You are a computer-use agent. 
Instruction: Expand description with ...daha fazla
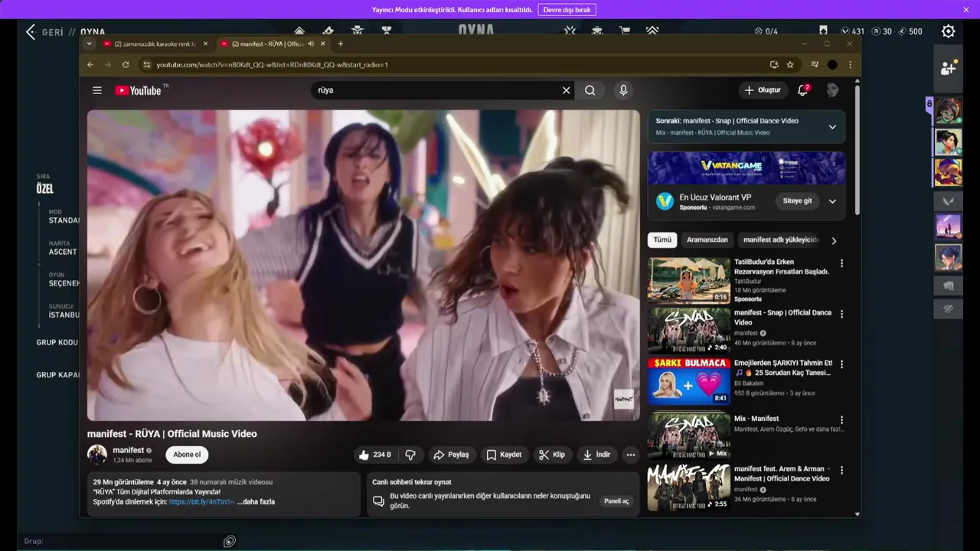pos(256,502)
